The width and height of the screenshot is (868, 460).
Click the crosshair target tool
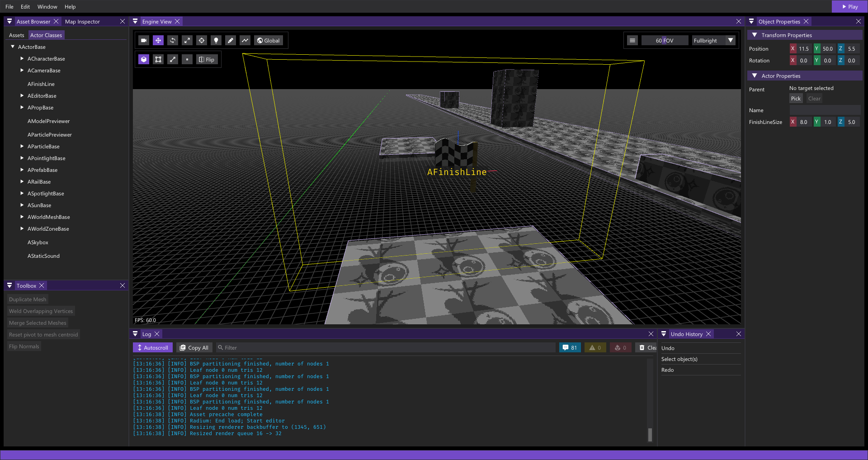pos(202,41)
